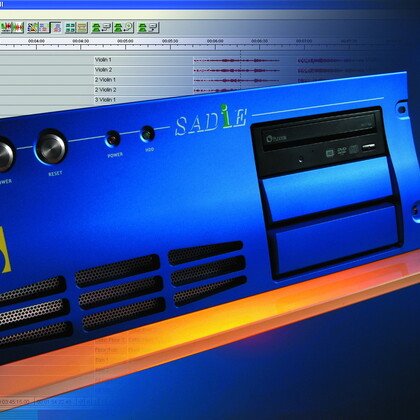Viewport: 420px width, 420px height.
Task: Click the waveform clip on the 2 Violin 1 track
Action: [236, 80]
